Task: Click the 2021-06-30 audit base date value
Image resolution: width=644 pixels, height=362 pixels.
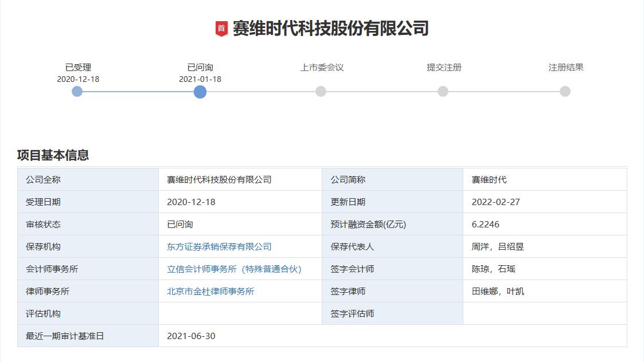Action: tap(191, 336)
